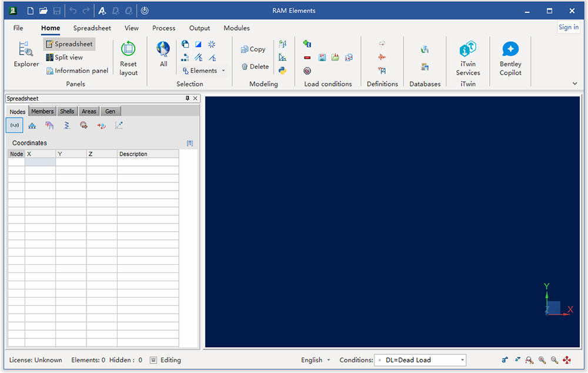Click the zoom window magnifier with dashed box

pyautogui.click(x=529, y=360)
